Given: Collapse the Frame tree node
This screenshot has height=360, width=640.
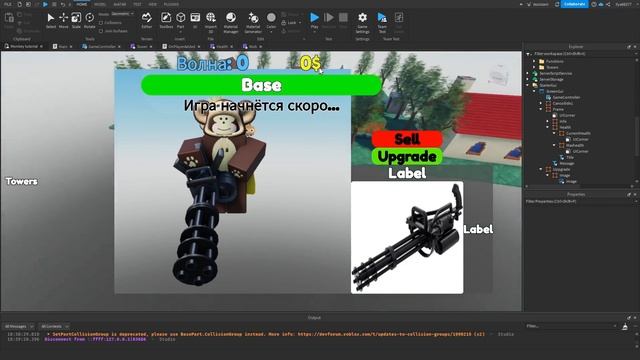Looking at the screenshot, I should [x=541, y=109].
